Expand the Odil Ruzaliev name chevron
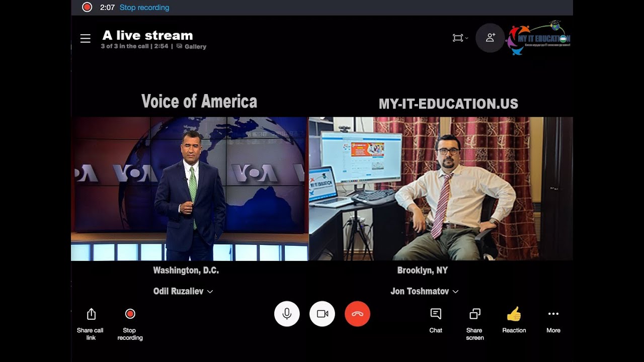This screenshot has height=362, width=644. tap(210, 292)
